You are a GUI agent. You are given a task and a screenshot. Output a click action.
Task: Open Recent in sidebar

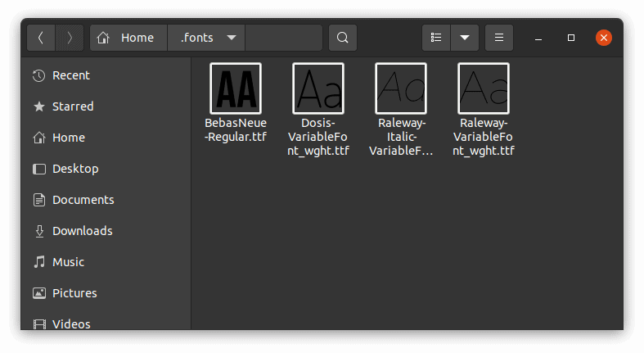point(70,75)
